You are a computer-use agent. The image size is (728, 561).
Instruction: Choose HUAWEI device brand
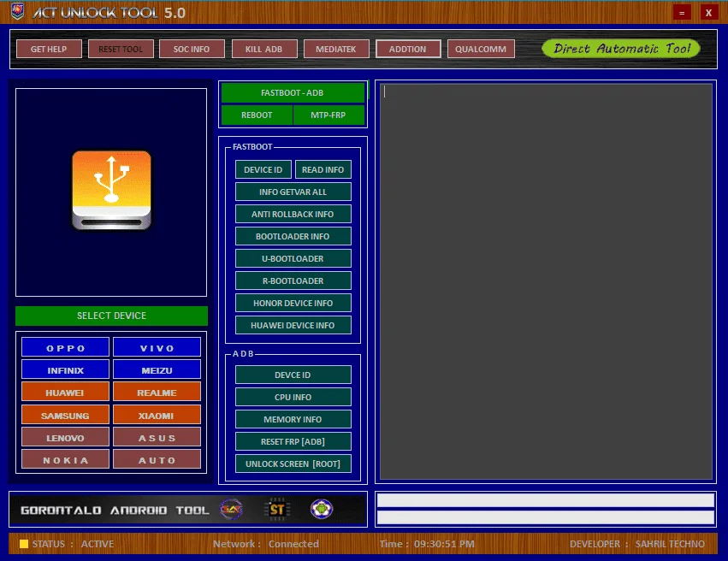(x=66, y=393)
